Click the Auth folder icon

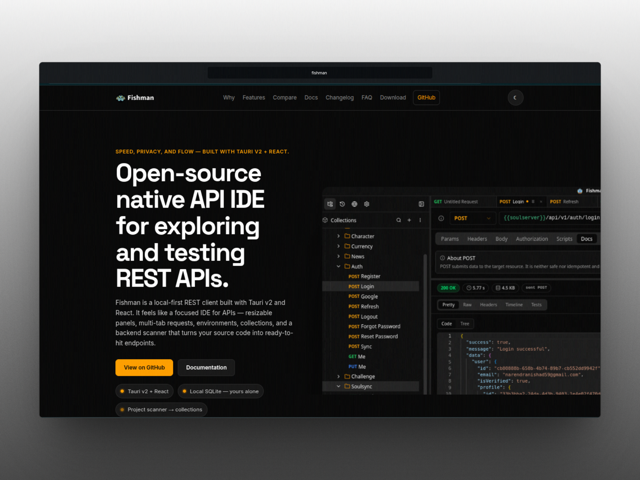tap(347, 267)
